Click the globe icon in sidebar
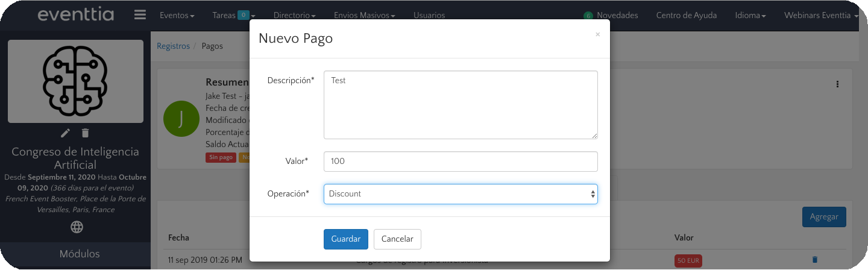This screenshot has height=270, width=868. coord(77,227)
